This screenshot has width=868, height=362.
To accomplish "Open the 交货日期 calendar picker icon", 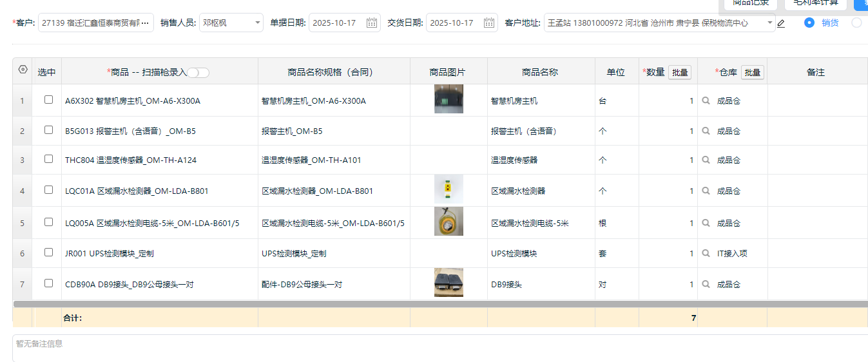I will [489, 23].
